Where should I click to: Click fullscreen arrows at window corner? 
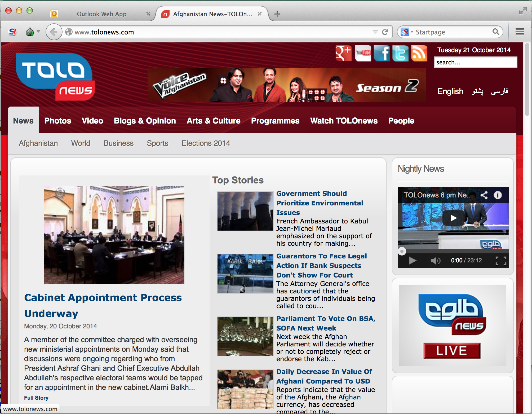tap(523, 11)
